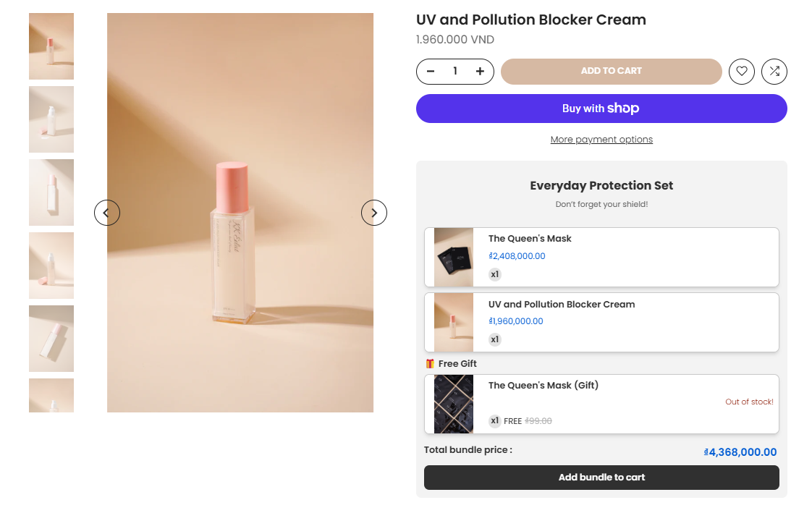Click the Out of stock gift item card

[601, 405]
